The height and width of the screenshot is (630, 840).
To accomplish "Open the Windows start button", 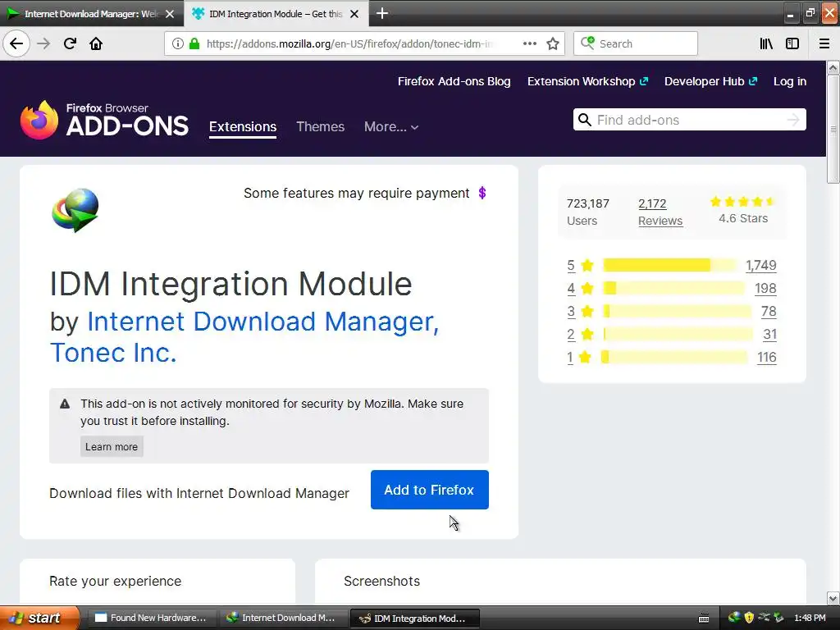I will [x=39, y=618].
